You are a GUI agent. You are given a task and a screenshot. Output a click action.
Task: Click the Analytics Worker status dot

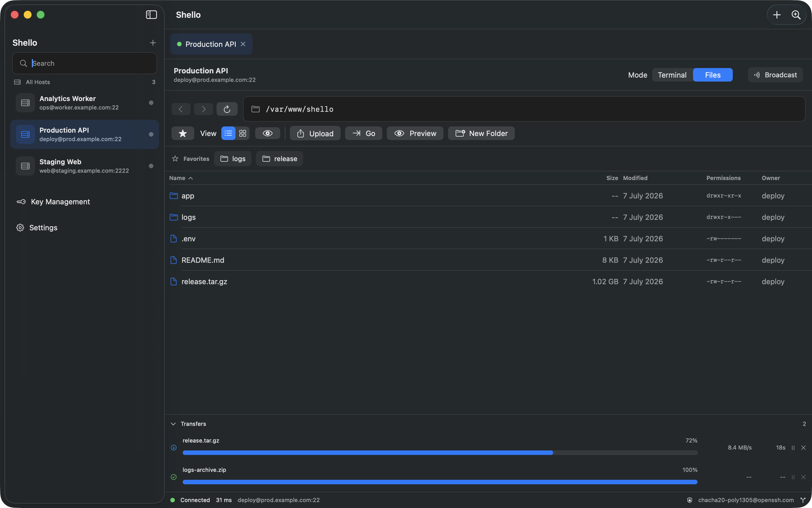[151, 103]
